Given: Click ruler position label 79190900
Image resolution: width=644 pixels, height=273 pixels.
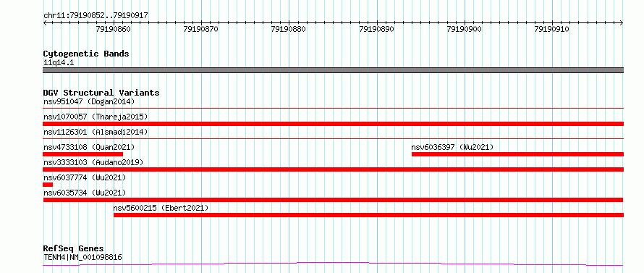Looking at the screenshot, I should 465,29.
